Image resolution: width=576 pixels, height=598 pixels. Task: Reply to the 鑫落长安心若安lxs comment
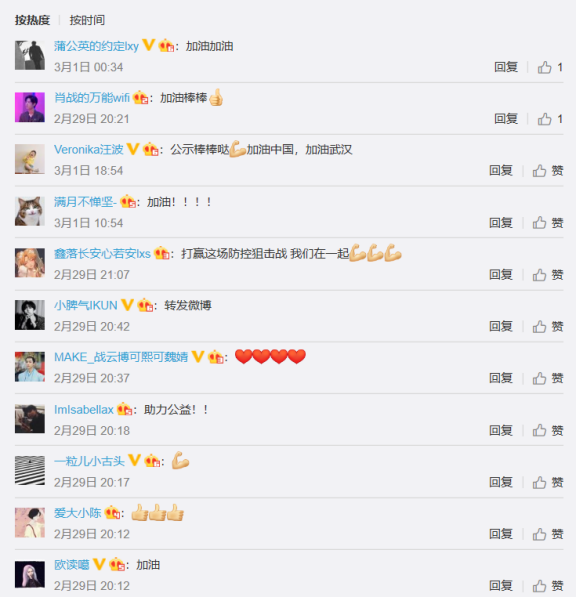[x=501, y=275]
